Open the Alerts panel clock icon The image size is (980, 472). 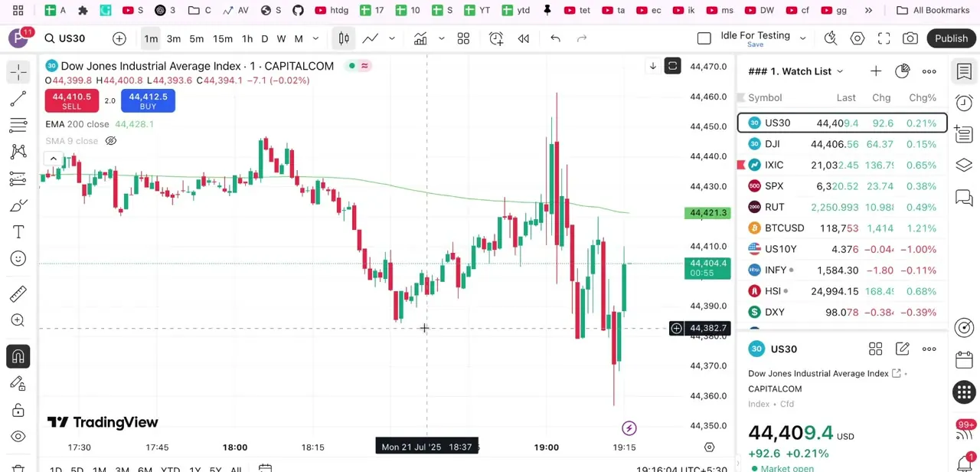tap(964, 103)
